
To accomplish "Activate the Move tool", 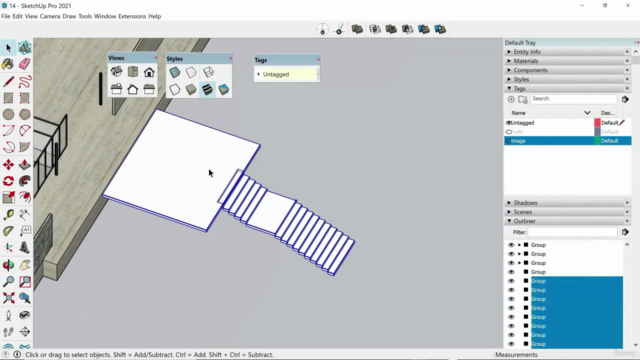I will [8, 164].
